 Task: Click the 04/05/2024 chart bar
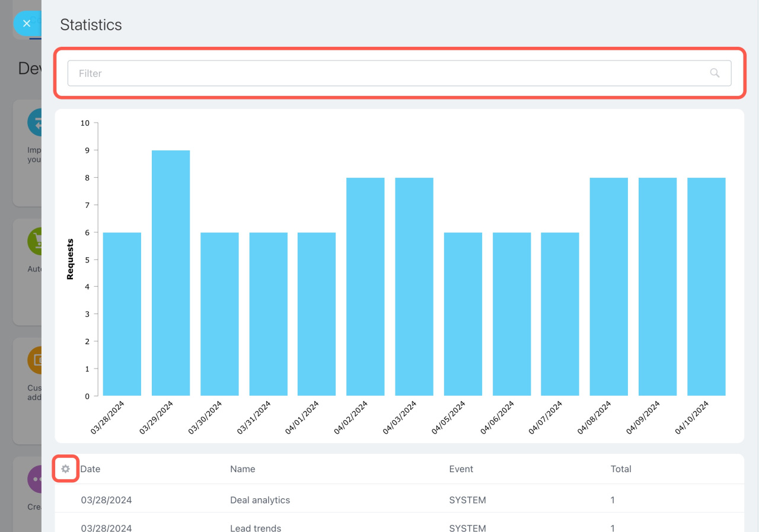coord(463,314)
